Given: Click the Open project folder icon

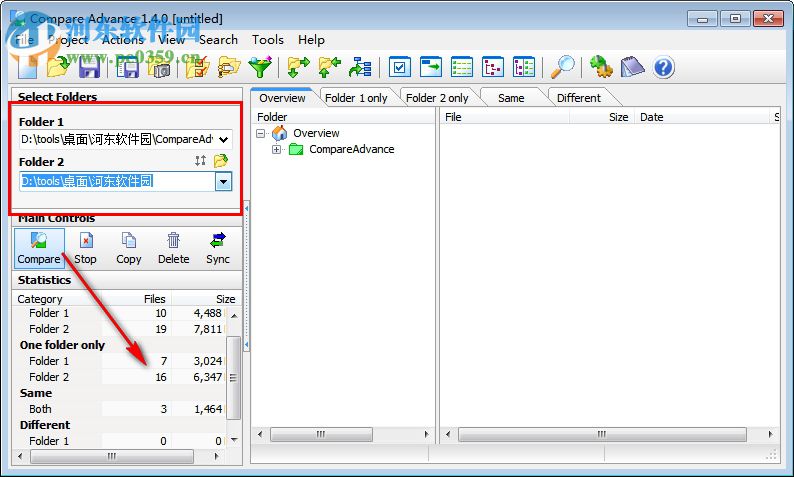Looking at the screenshot, I should (59, 67).
